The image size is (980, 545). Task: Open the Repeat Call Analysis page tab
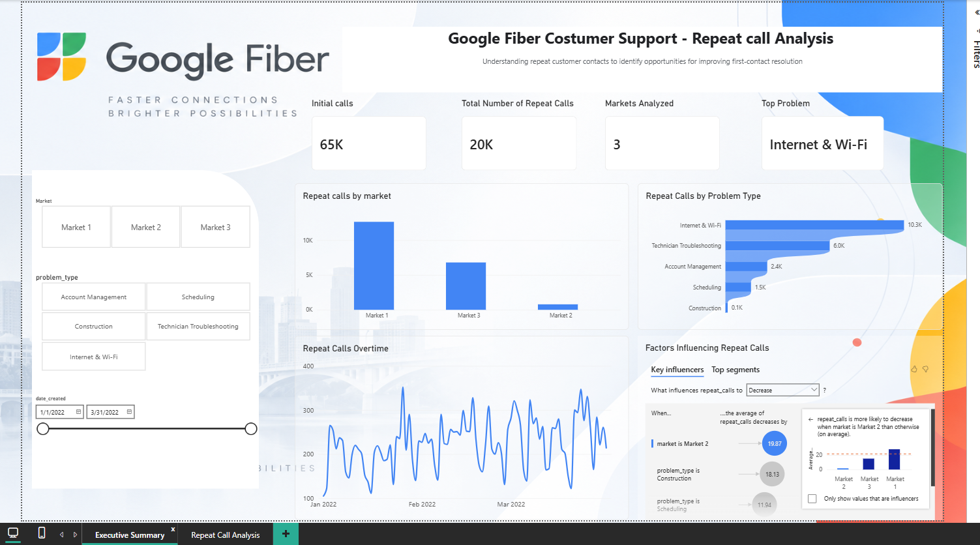(x=226, y=535)
